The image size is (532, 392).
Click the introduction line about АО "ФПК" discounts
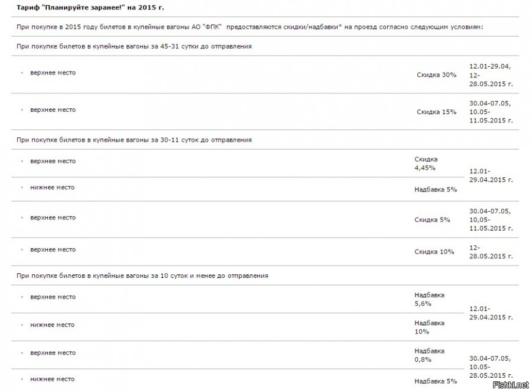click(x=249, y=27)
